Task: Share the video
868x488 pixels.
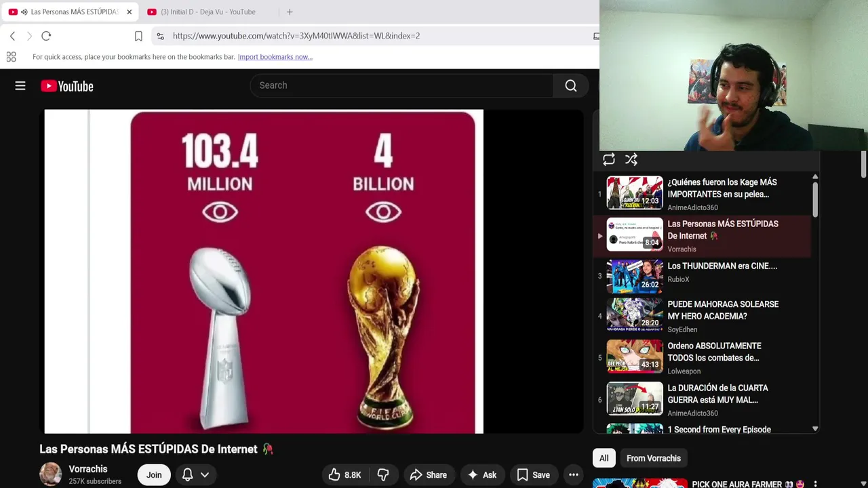Action: [428, 475]
